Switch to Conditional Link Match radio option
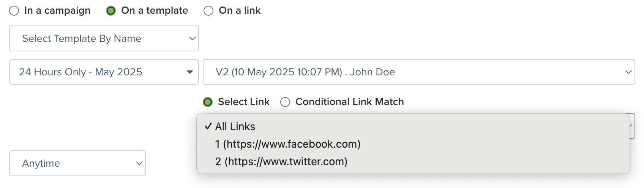This screenshot has width=644, height=188. [285, 102]
